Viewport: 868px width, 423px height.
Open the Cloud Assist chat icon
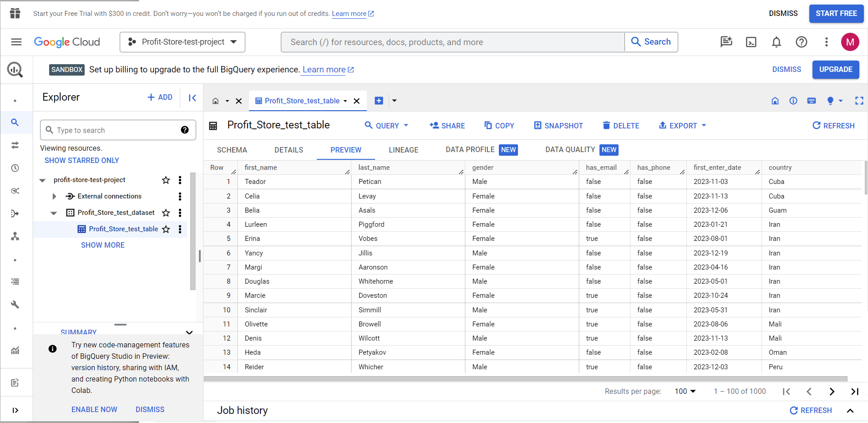(x=726, y=42)
